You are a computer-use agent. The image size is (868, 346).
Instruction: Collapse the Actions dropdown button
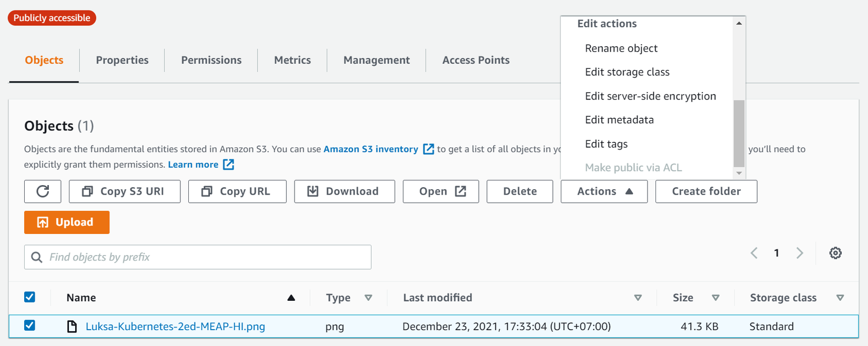click(x=604, y=191)
